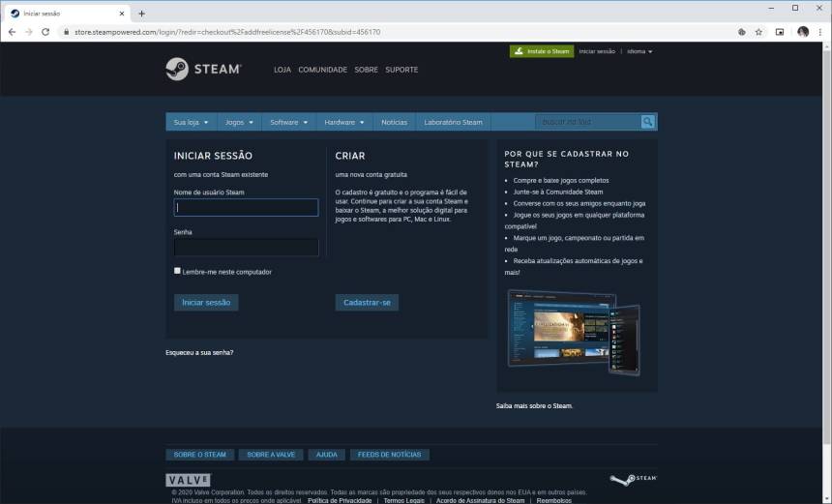
Task: Click the Steam logo in the header
Action: click(204, 69)
